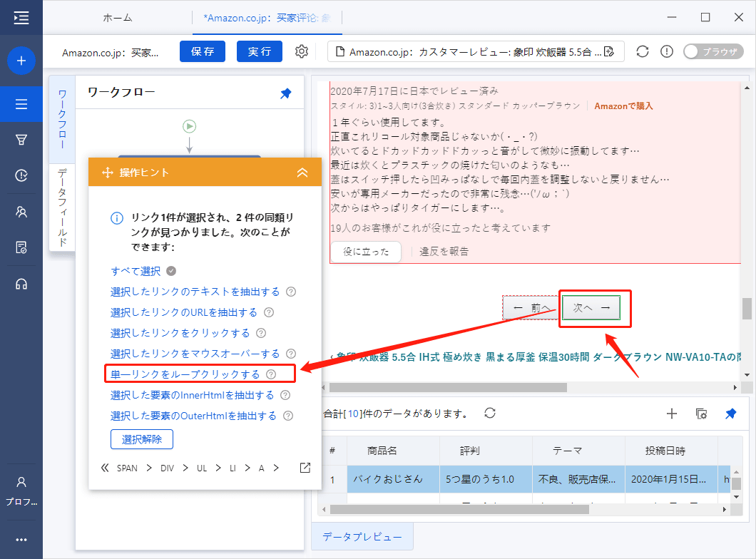Pin the data preview panel
The height and width of the screenshot is (559, 756).
[732, 413]
